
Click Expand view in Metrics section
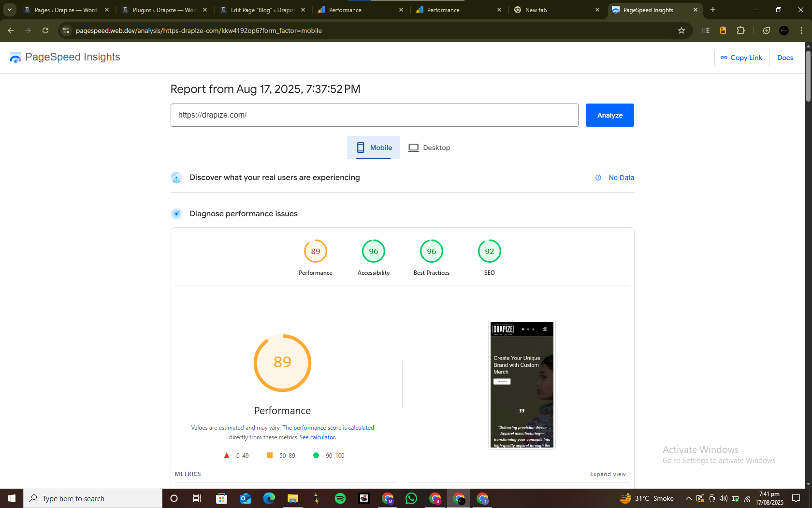coord(608,474)
